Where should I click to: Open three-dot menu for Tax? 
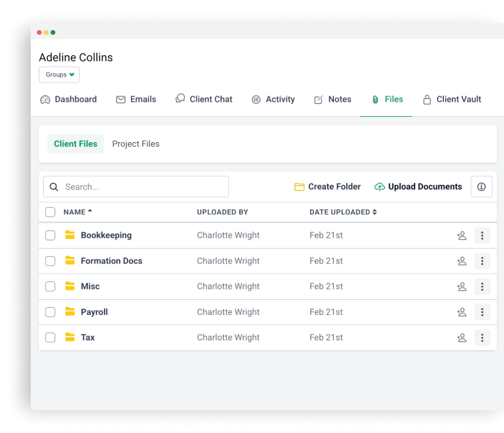pyautogui.click(x=482, y=338)
